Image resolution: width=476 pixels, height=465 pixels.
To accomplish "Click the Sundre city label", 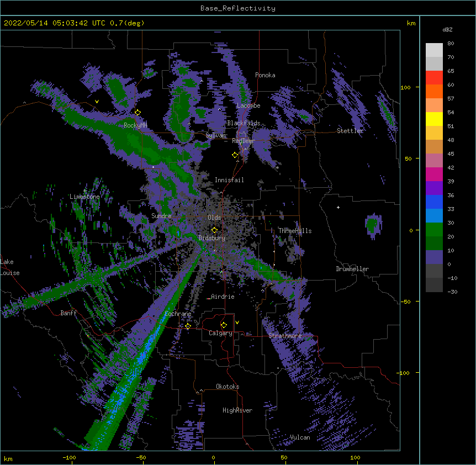I will [x=161, y=216].
